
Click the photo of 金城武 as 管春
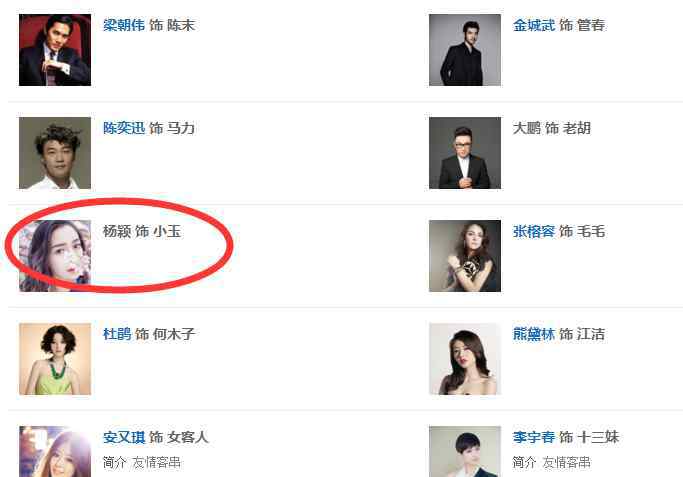pyautogui.click(x=465, y=50)
